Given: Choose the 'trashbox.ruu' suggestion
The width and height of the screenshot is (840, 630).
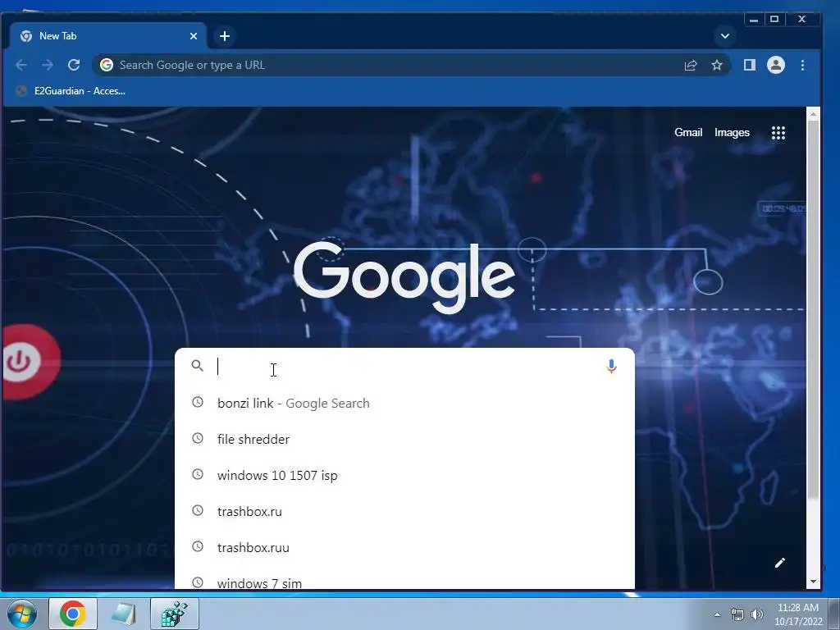Looking at the screenshot, I should pyautogui.click(x=404, y=547).
